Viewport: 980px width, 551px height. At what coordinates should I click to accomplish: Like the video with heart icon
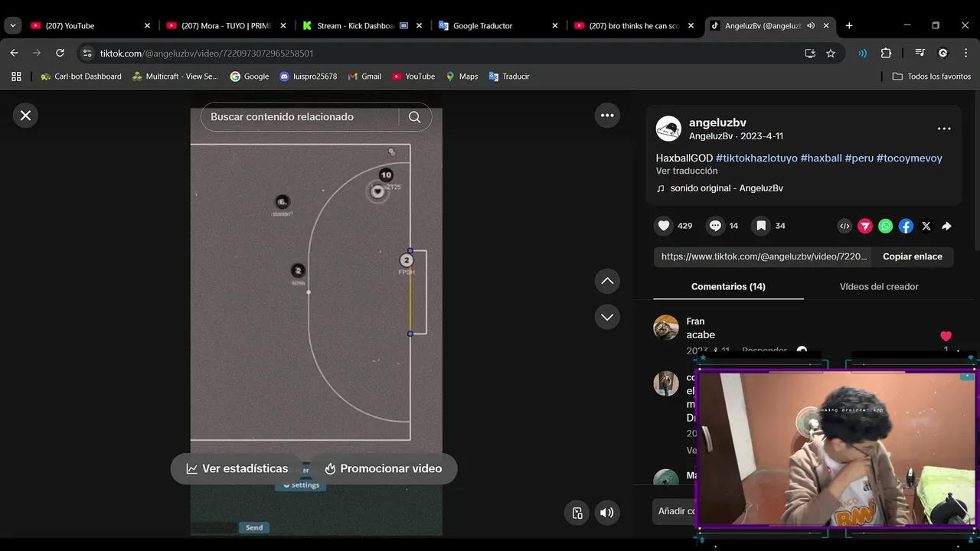coord(664,226)
